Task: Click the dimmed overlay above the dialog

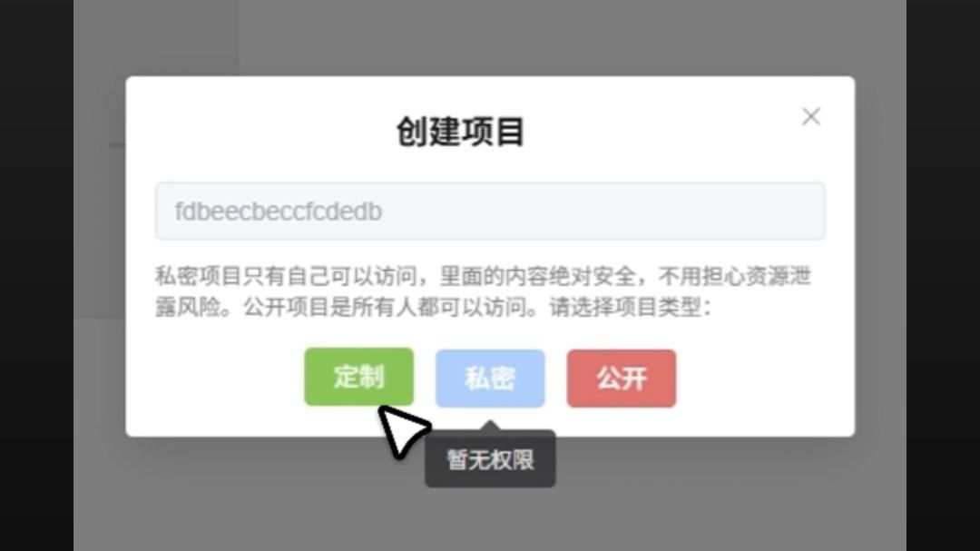Action: [490, 37]
